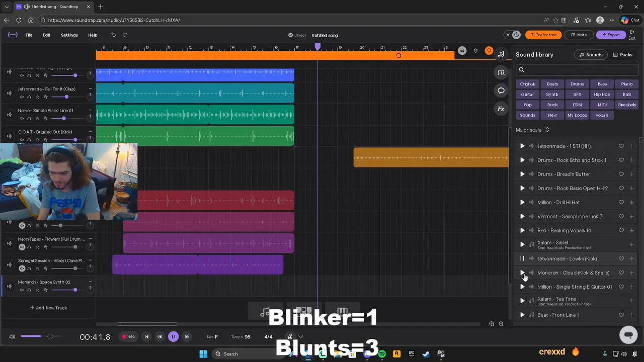Click pan knob of G.O.A.T - Bugged Out track

90,138
